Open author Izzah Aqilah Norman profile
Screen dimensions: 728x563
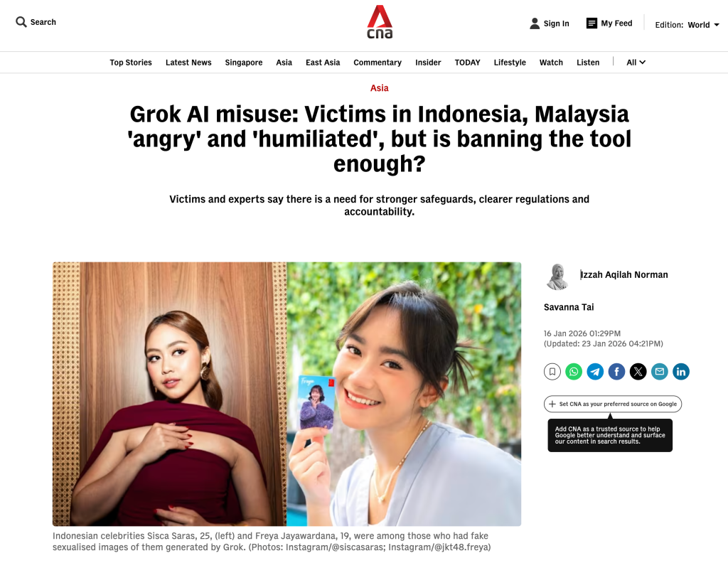point(624,274)
